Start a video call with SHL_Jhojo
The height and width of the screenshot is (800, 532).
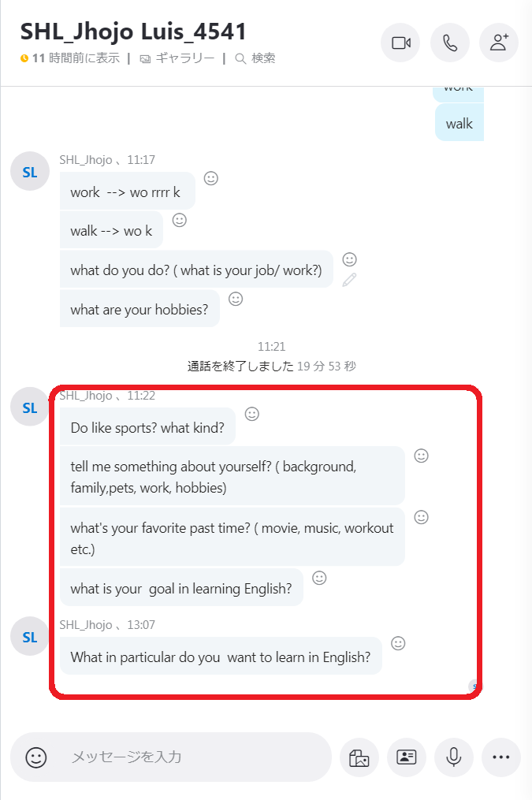pos(400,43)
